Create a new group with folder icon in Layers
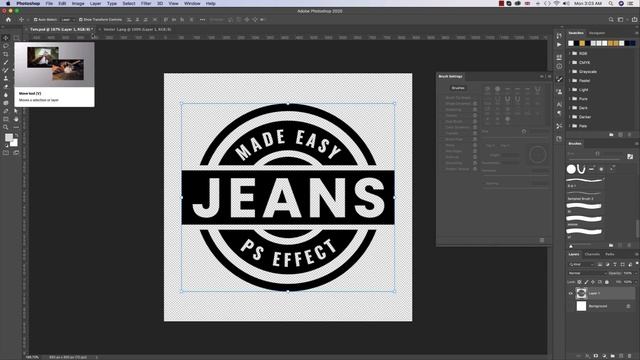640x360 pixels. pyautogui.click(x=612, y=356)
